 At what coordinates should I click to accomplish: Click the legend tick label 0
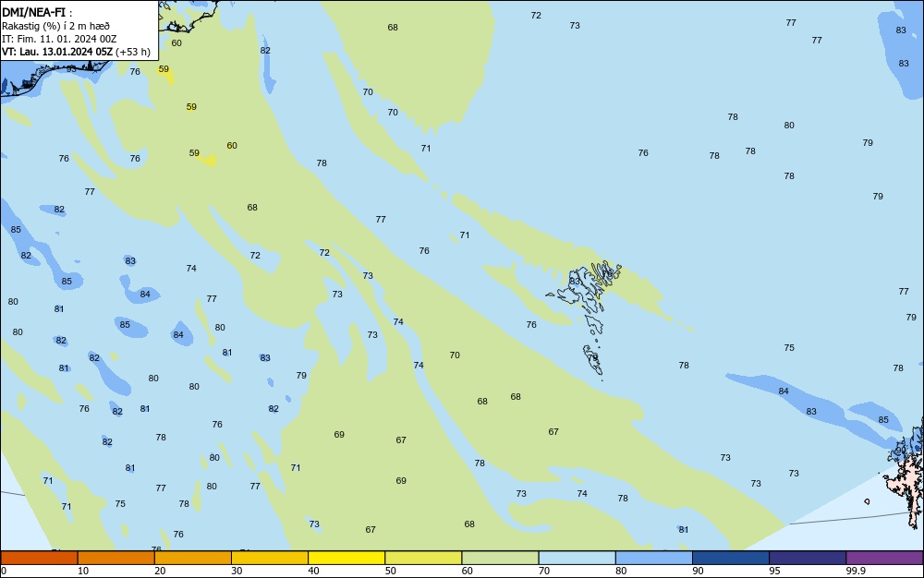4,571
